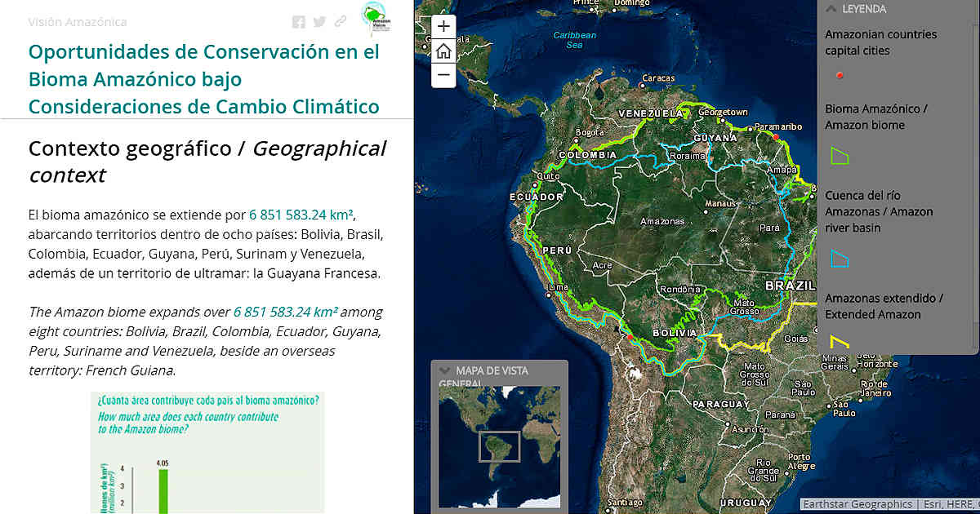
Task: Click the red capital cities legend symbol
Action: coord(840,75)
